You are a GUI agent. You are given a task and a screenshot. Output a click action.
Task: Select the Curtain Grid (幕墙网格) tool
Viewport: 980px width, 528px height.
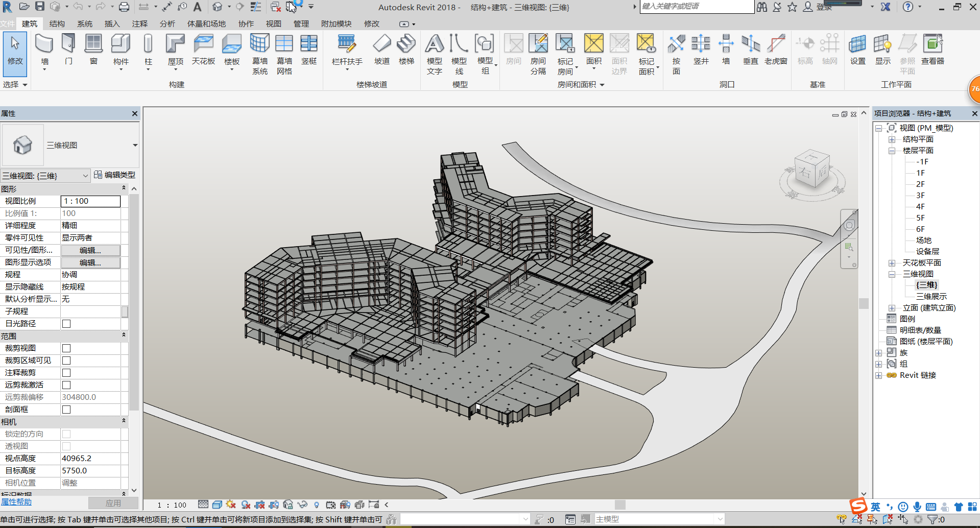(284, 54)
